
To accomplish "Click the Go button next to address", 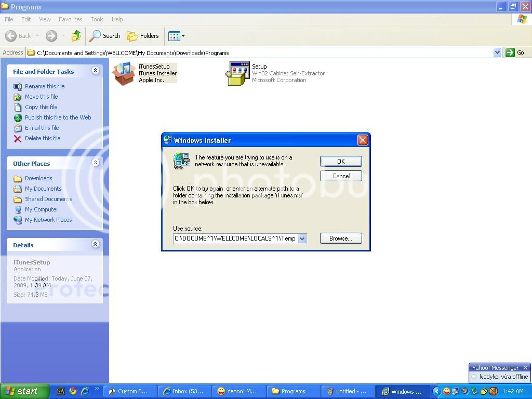I will click(515, 52).
